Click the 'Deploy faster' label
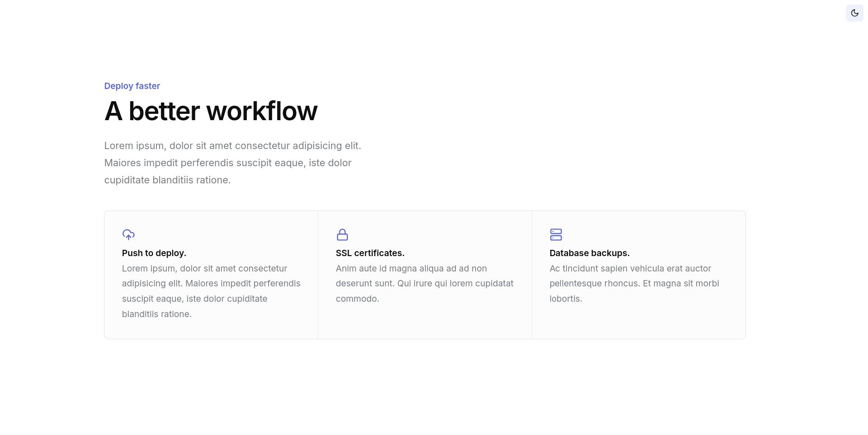The image size is (868, 435). tap(132, 86)
